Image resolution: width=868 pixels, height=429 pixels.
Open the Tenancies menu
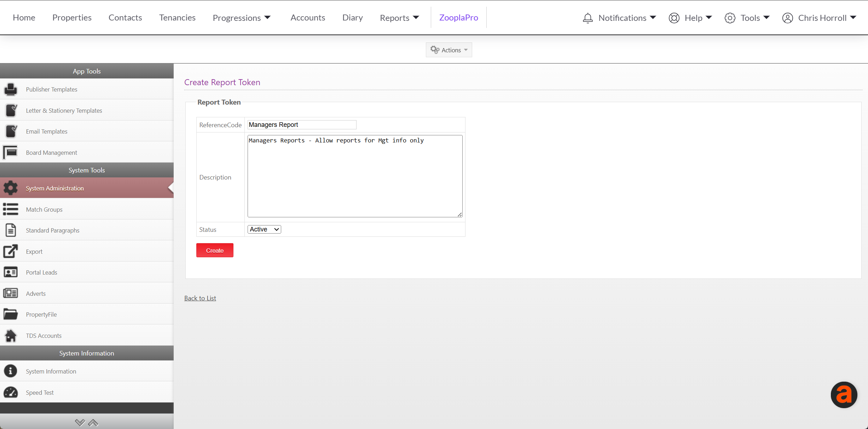tap(177, 17)
